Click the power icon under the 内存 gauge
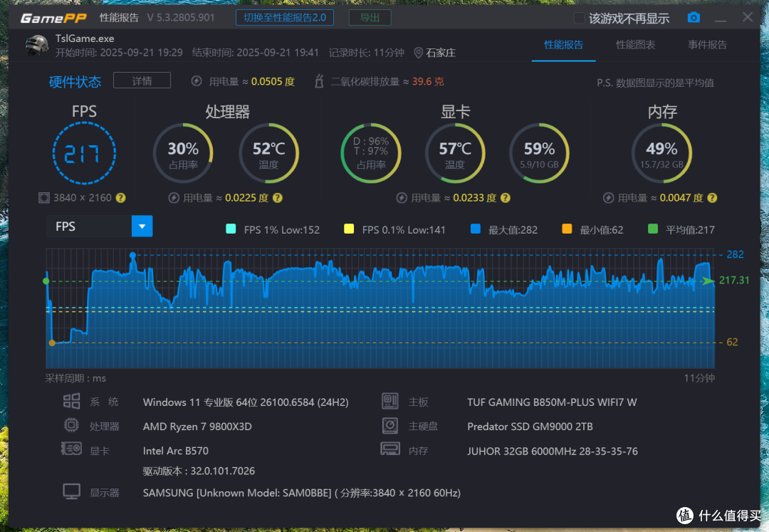This screenshot has height=532, width=769. click(x=608, y=197)
